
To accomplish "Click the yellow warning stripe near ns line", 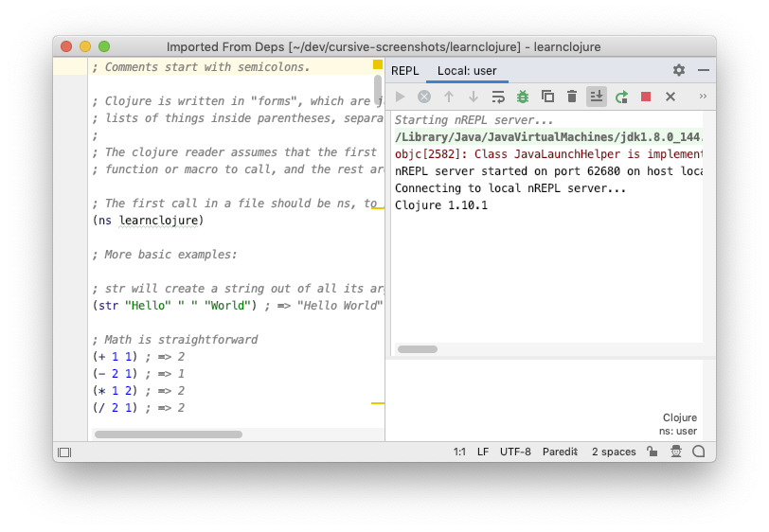I will [x=378, y=208].
